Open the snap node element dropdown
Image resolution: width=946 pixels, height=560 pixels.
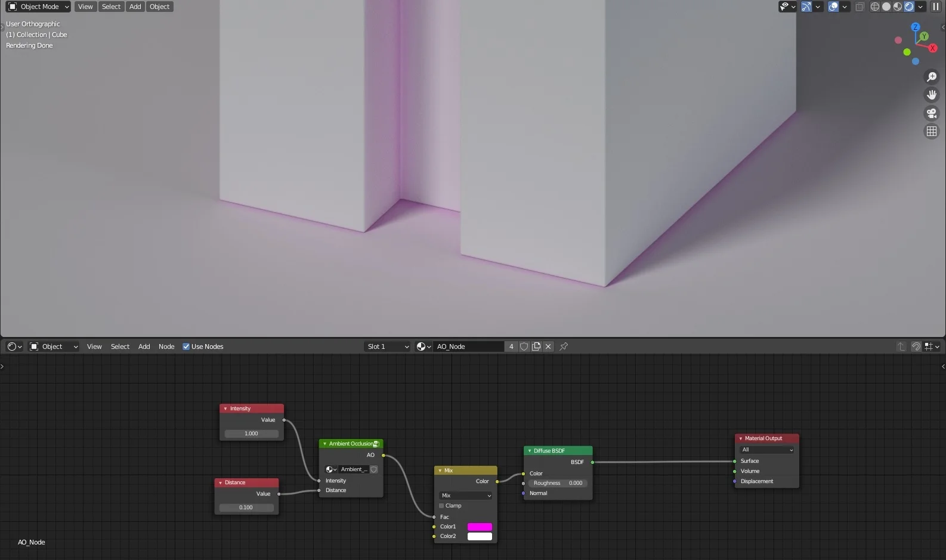click(x=932, y=346)
